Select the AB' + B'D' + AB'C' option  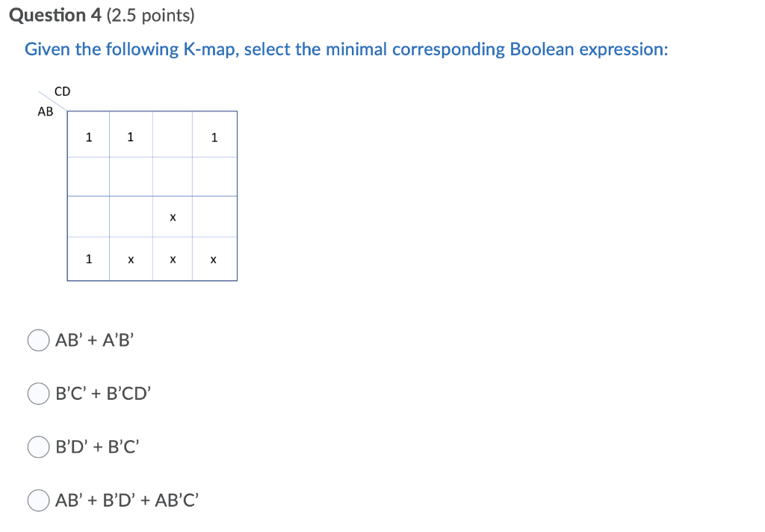click(x=38, y=500)
